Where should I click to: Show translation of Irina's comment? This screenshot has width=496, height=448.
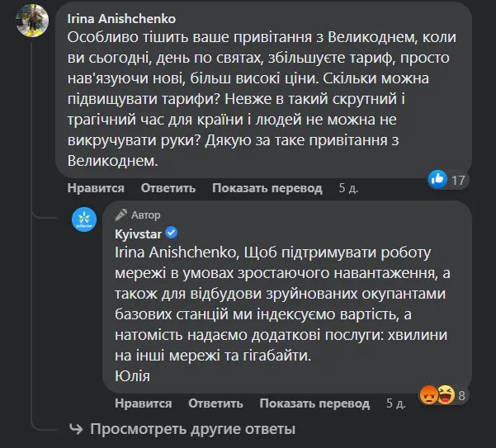pos(267,188)
